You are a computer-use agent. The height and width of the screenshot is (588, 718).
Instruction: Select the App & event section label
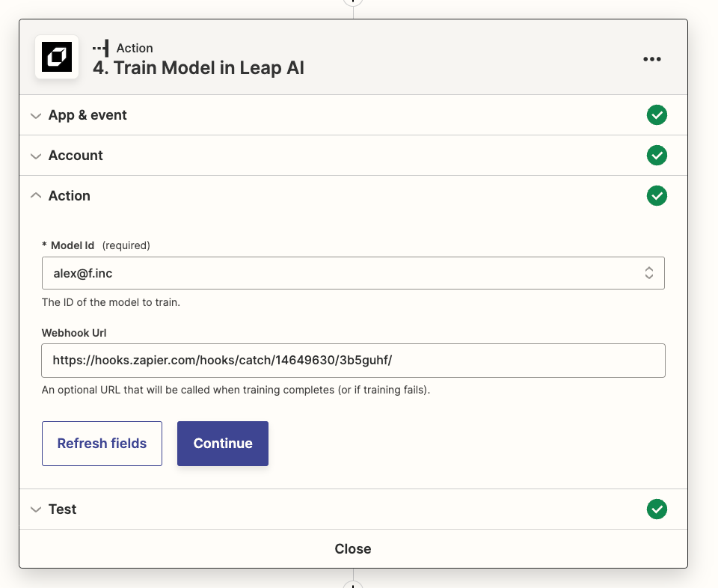point(88,115)
